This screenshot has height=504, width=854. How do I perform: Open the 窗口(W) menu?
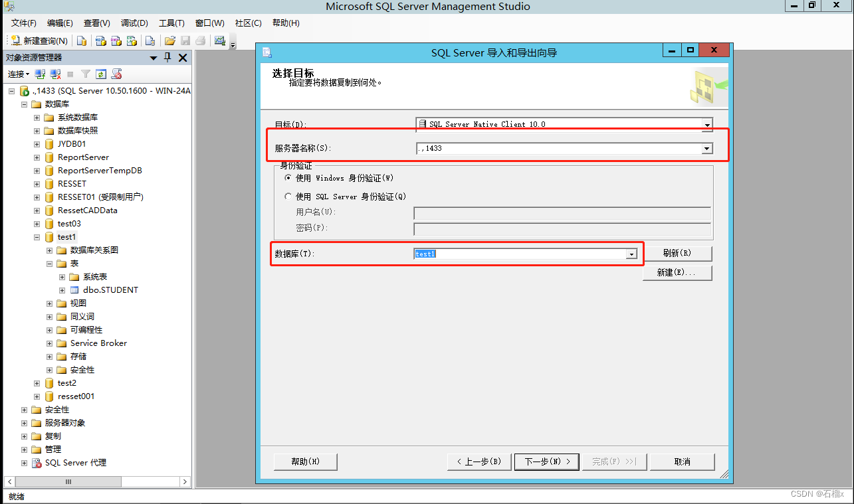(x=210, y=23)
